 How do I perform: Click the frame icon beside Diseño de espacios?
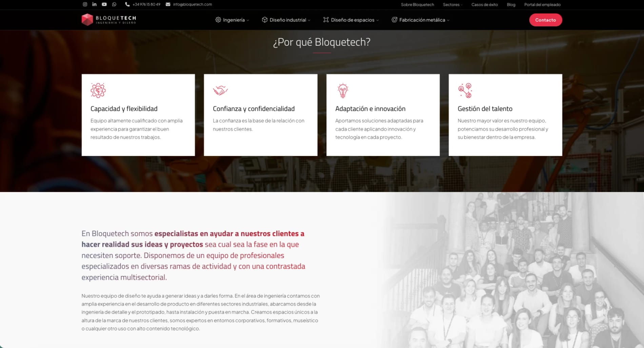(326, 20)
